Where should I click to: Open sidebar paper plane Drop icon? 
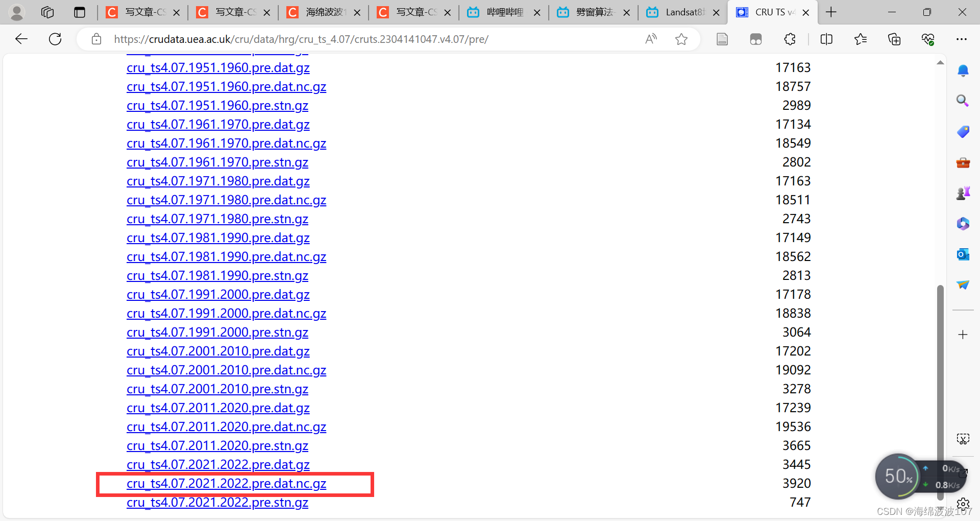click(963, 285)
